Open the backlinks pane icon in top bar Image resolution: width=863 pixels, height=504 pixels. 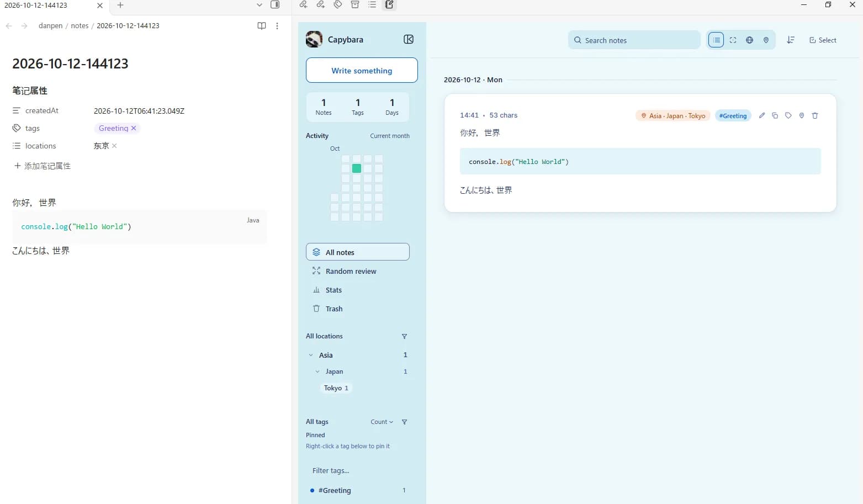click(x=303, y=4)
